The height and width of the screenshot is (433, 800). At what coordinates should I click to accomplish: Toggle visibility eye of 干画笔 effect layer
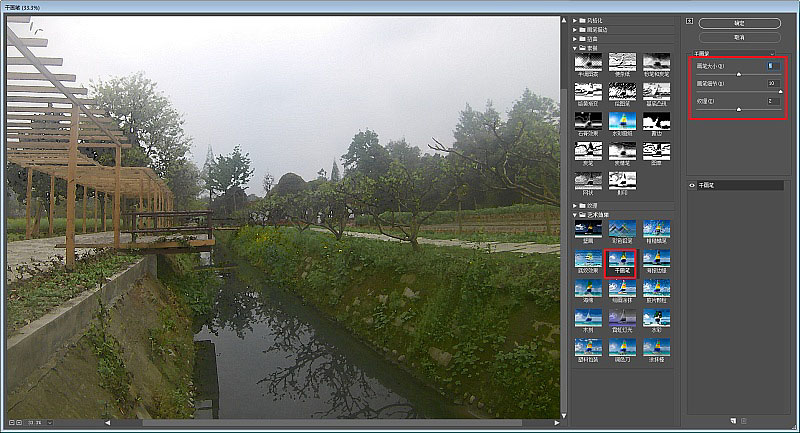coord(692,186)
